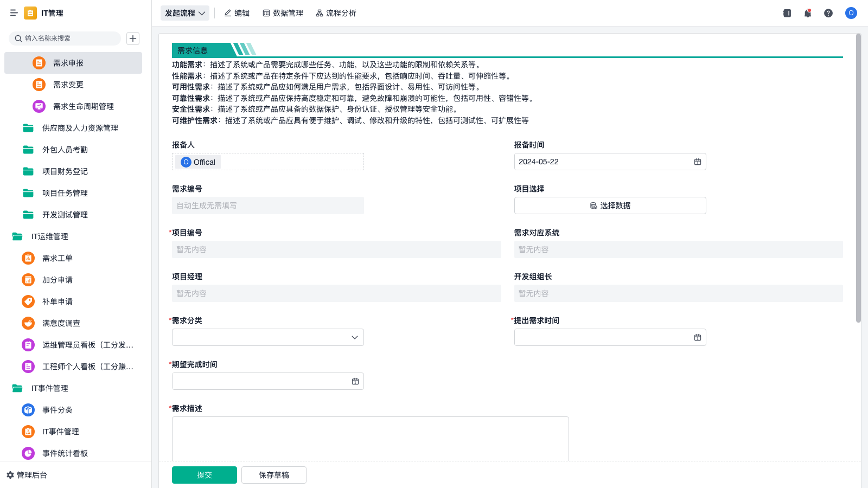Screen dimensions: 868x488
Task: Click the 选择数据 button
Action: [x=610, y=206]
